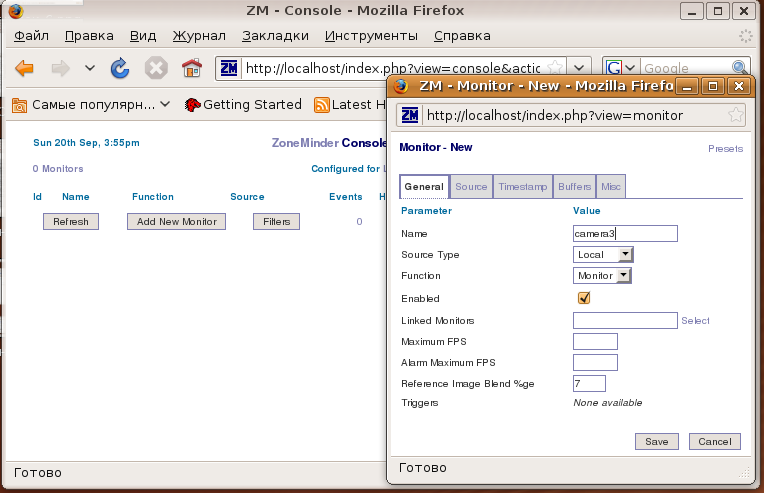Open the Справка menu
Viewport: 764px width, 493px height.
(462, 36)
